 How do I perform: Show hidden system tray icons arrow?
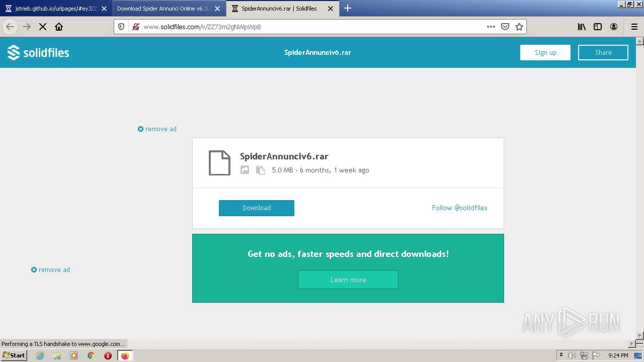click(x=561, y=355)
